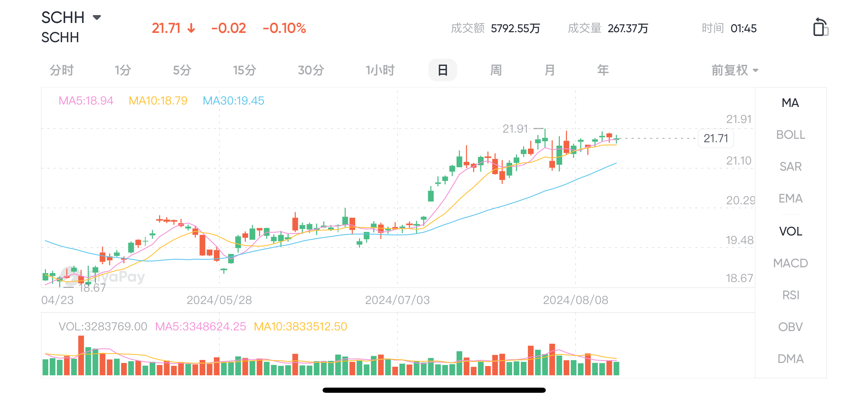Show the RSI sub-indicator
Image resolution: width=868 pixels, height=401 pixels.
coord(791,295)
